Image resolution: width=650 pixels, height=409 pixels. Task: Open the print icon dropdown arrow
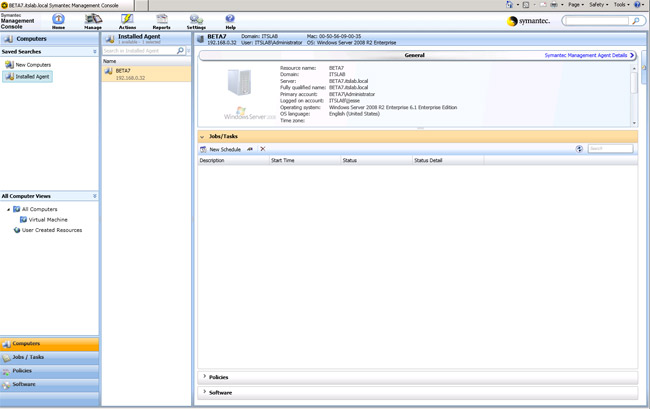pos(562,5)
